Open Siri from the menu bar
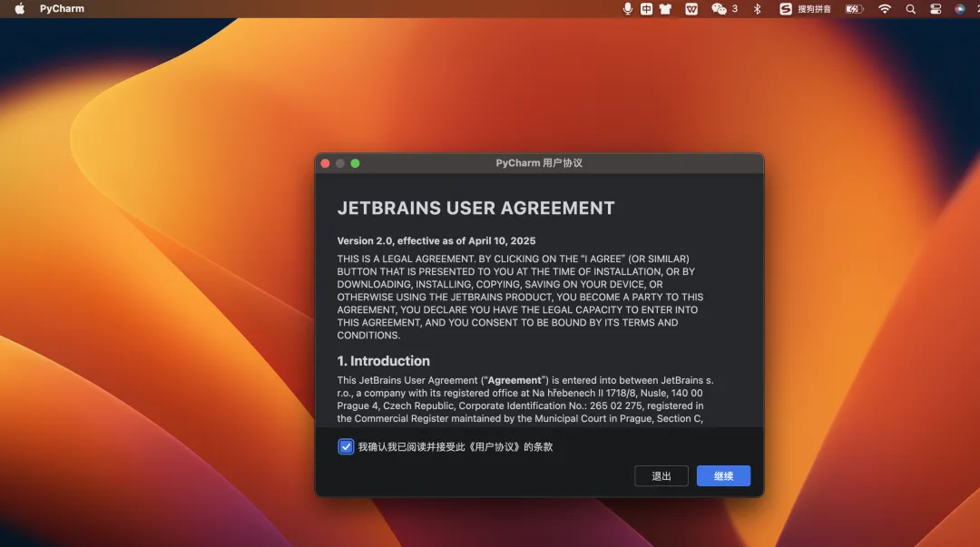Screen dimensions: 980x547 (x=959, y=9)
